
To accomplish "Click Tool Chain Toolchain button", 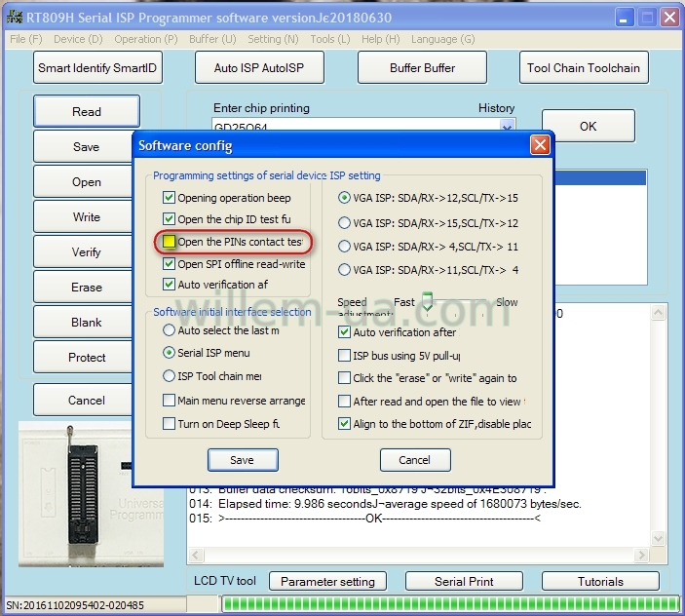I will click(x=584, y=67).
